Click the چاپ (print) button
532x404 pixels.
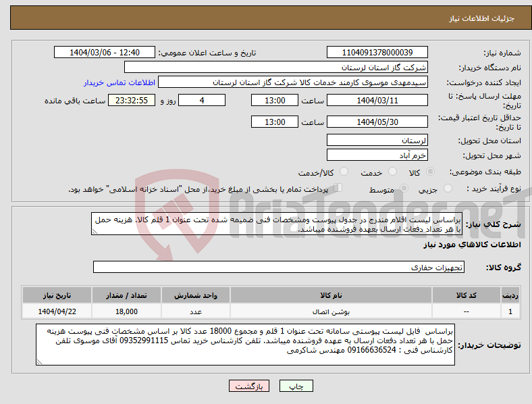pos(296,386)
